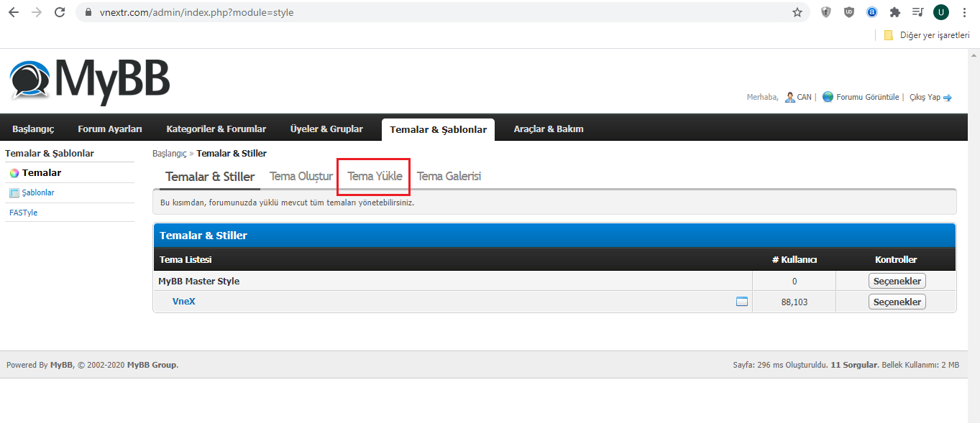Image resolution: width=980 pixels, height=423 pixels.
Task: Open FASTyle in the sidebar
Action: (24, 213)
